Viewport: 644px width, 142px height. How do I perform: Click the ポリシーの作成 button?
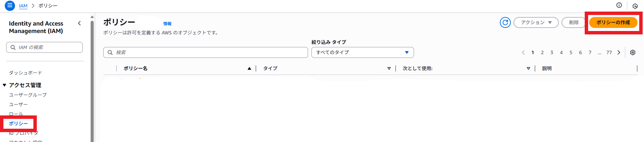tap(613, 22)
